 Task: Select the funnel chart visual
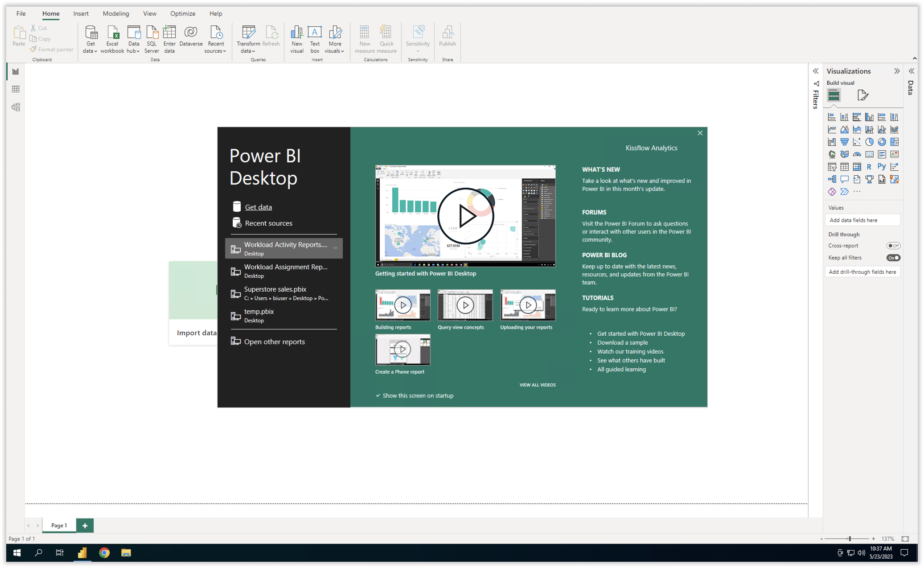point(844,142)
